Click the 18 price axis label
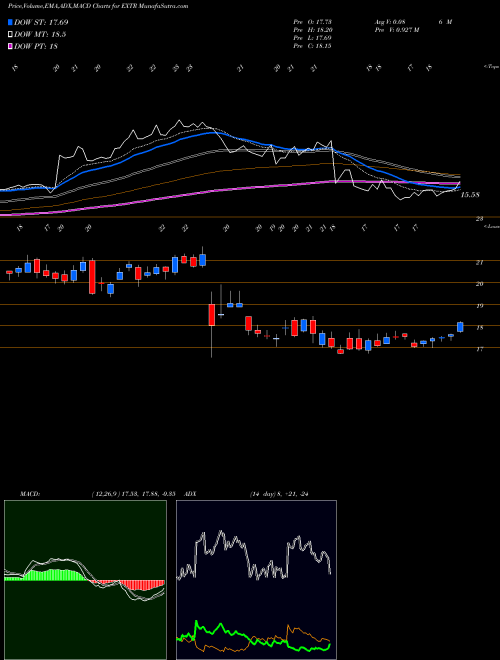500x660 pixels. (479, 327)
